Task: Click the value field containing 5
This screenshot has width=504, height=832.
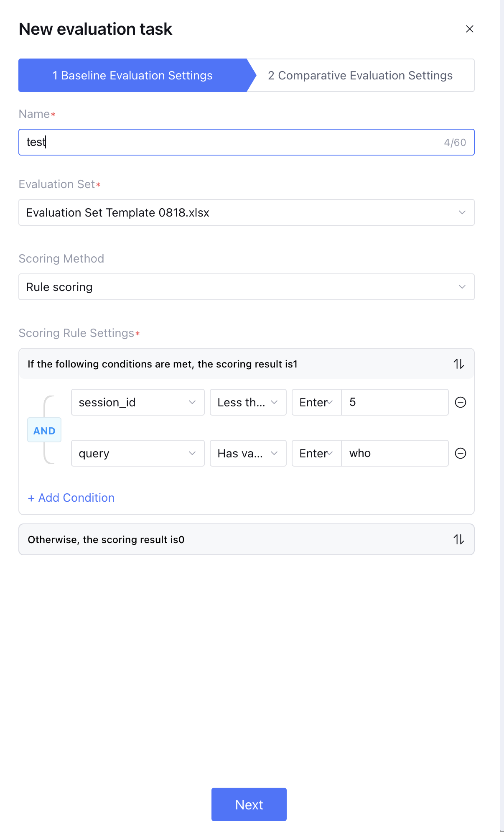Action: pos(395,402)
